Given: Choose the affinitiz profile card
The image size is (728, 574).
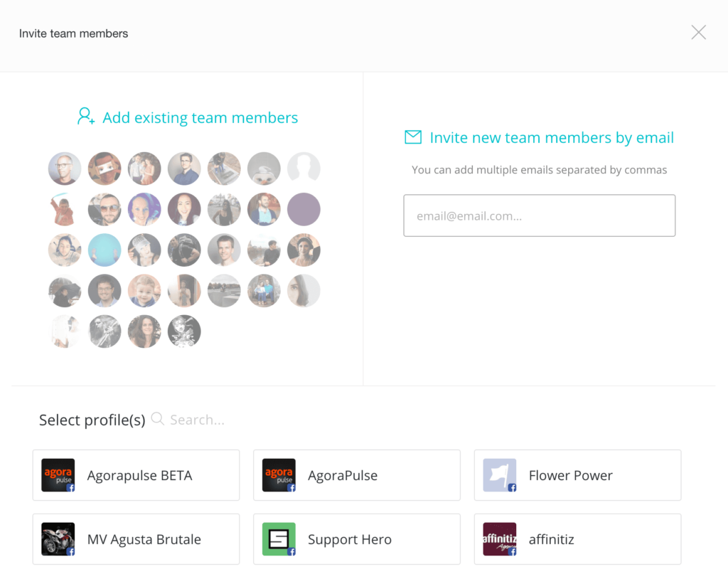Looking at the screenshot, I should point(577,539).
